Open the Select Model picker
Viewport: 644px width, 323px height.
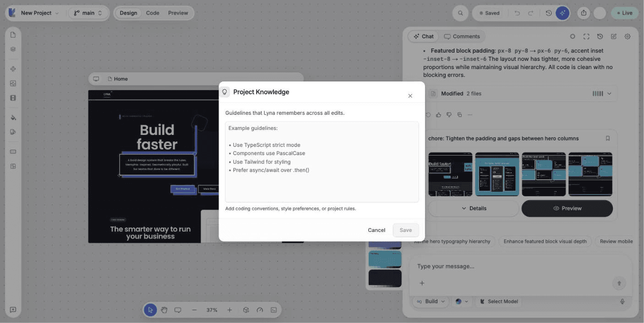tap(499, 301)
